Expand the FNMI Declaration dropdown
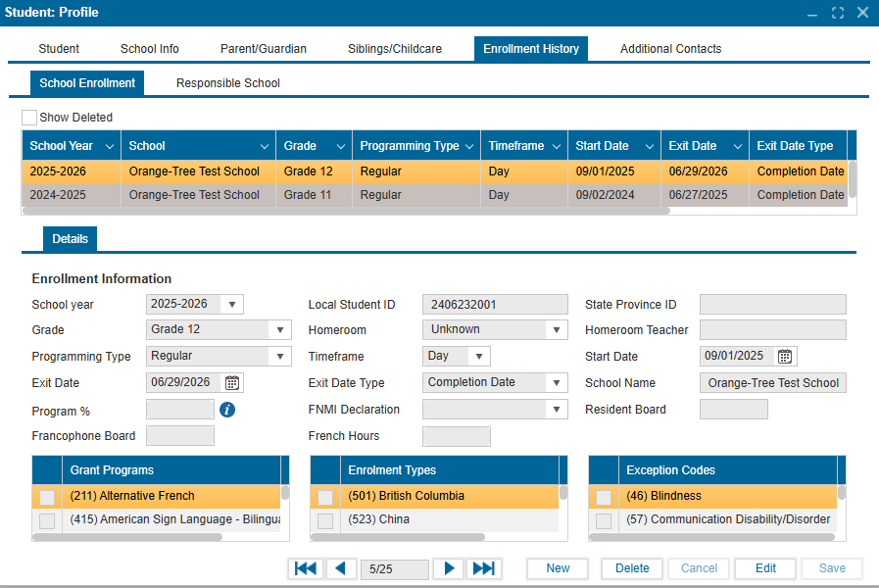Screen dimensions: 879x588 pyautogui.click(x=557, y=410)
